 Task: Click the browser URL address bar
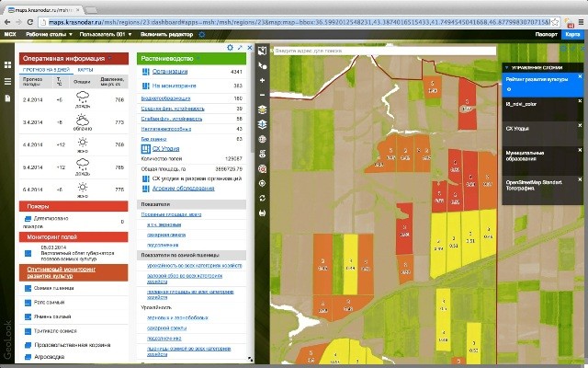pos(300,22)
